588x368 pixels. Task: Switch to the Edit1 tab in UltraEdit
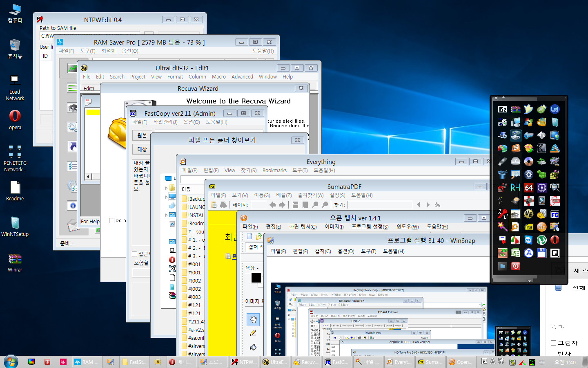coord(89,88)
